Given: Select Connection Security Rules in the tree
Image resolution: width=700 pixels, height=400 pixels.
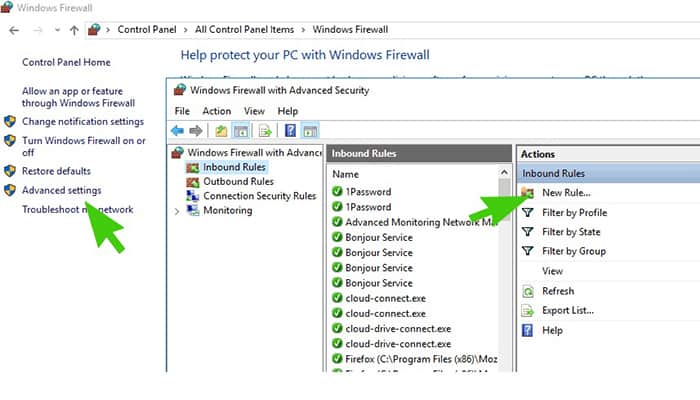Looking at the screenshot, I should 259,196.
